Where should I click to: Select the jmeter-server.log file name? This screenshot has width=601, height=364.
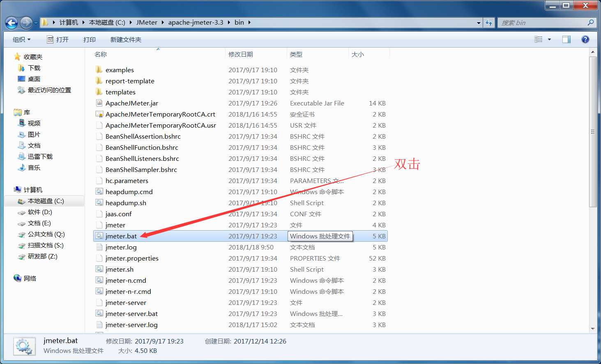coord(131,325)
